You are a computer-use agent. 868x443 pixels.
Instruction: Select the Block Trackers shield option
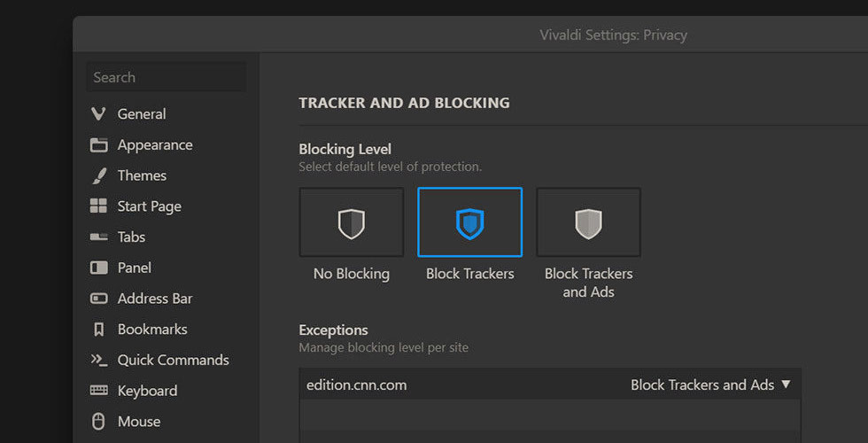(469, 222)
